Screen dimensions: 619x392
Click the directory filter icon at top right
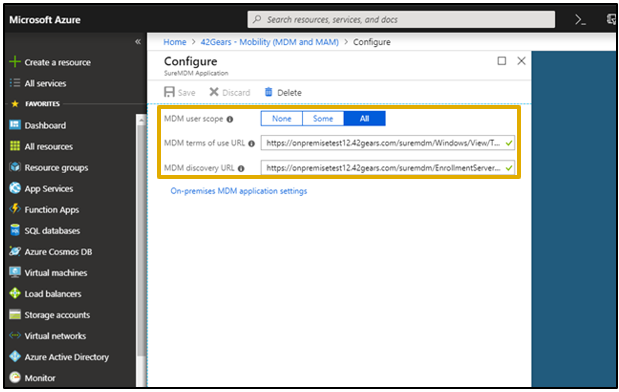click(611, 19)
